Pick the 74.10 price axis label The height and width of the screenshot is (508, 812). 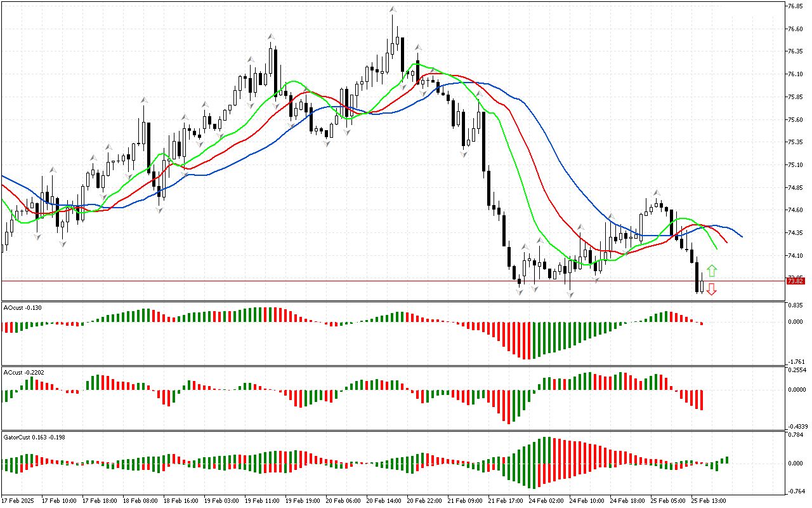(x=796, y=256)
